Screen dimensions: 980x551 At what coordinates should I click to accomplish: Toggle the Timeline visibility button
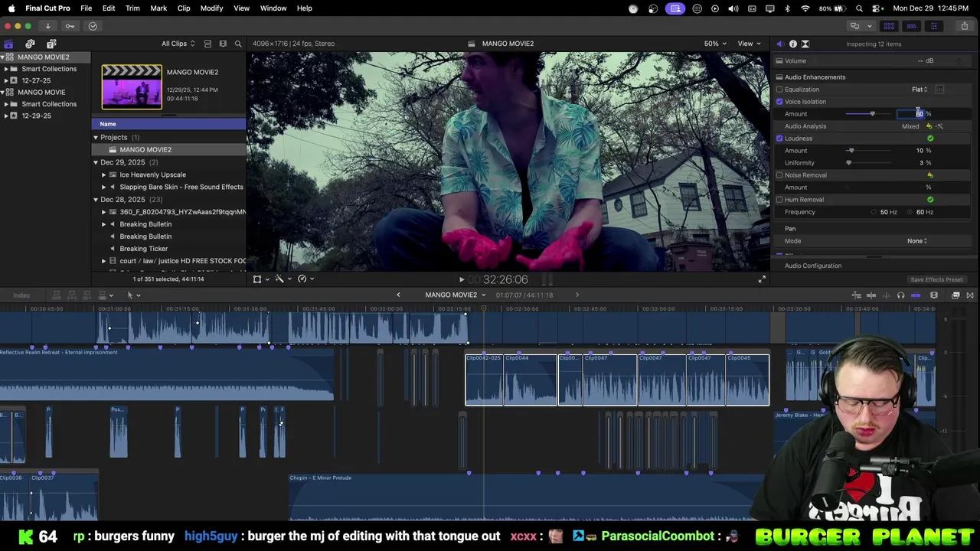coord(911,26)
